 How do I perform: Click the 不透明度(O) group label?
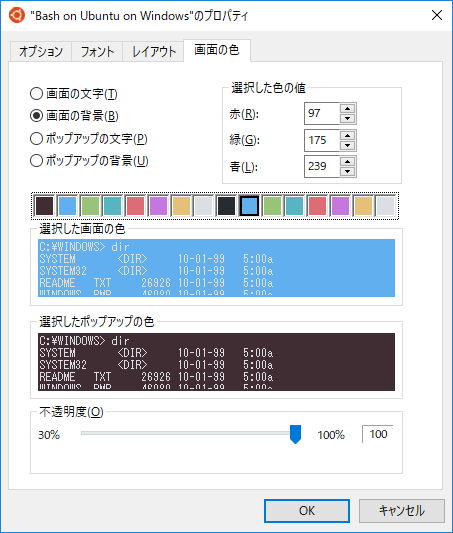71,412
